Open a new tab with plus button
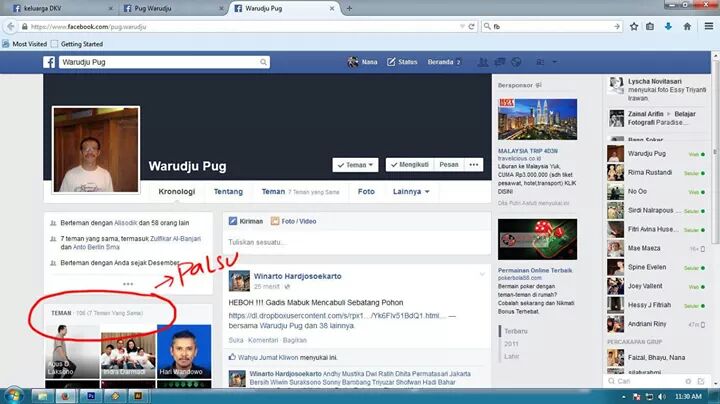720x404 pixels. pos(349,8)
